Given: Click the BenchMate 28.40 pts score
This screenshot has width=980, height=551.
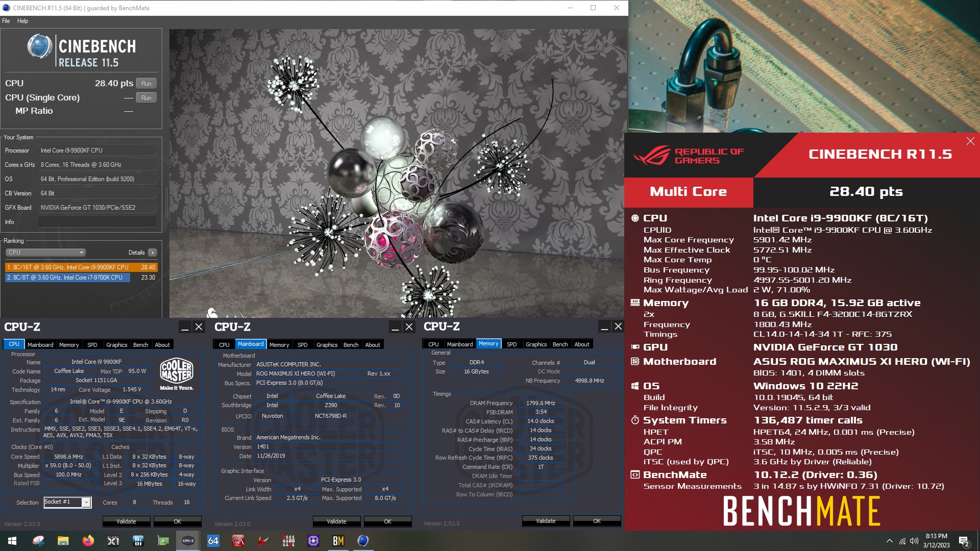Looking at the screenshot, I should (866, 192).
